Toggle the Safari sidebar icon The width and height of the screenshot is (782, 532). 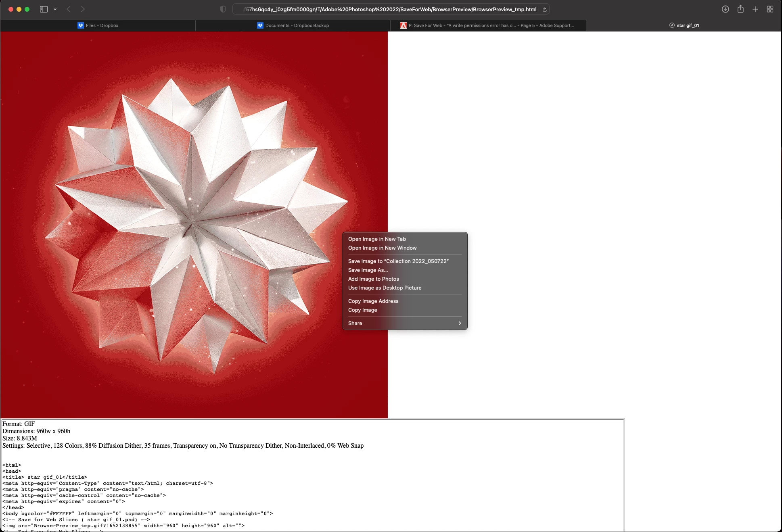coord(44,9)
